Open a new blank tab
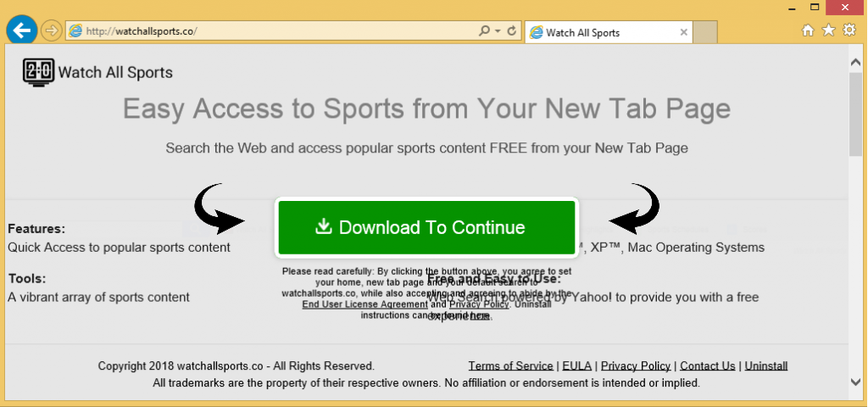The image size is (868, 407). pos(705,32)
